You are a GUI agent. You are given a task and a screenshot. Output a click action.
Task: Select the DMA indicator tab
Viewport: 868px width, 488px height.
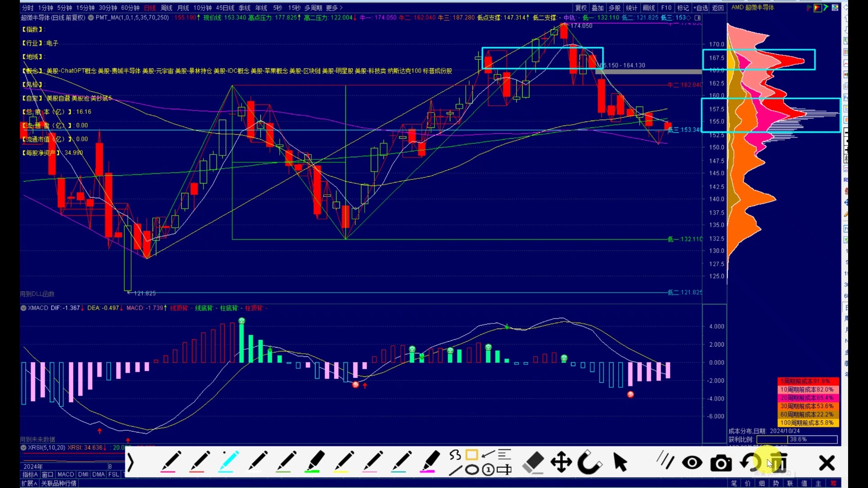[x=99, y=474]
